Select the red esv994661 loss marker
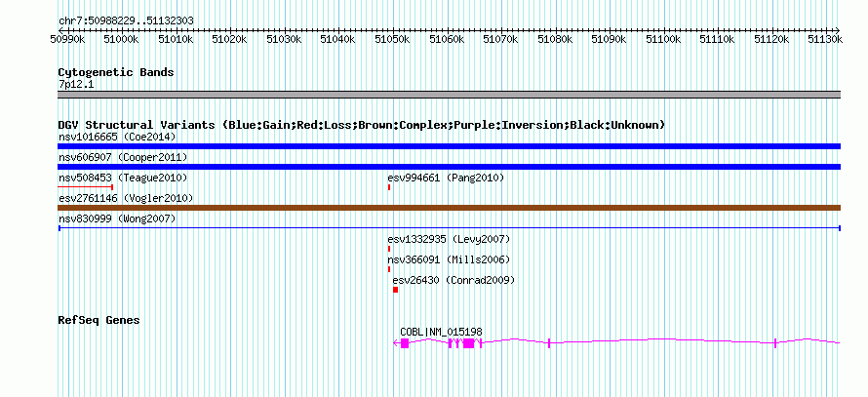Screen dimensions: 868x397 tap(389, 187)
